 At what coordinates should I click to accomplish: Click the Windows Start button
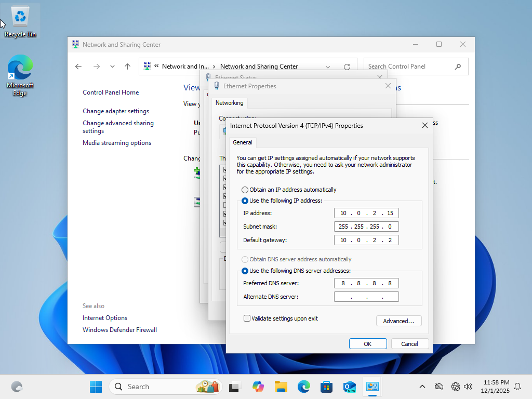click(x=96, y=387)
